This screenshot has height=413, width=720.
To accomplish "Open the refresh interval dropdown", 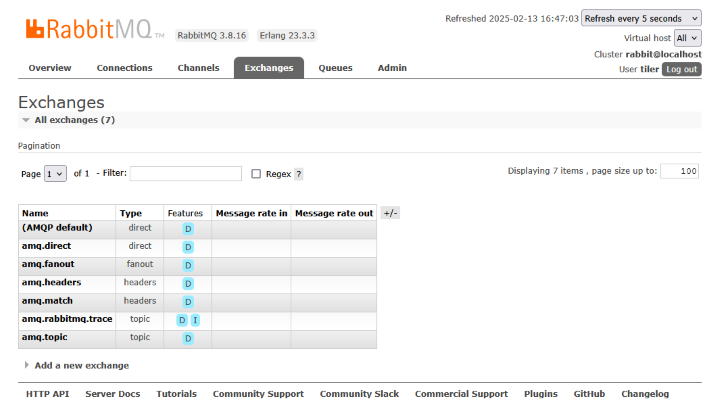I will tap(641, 18).
